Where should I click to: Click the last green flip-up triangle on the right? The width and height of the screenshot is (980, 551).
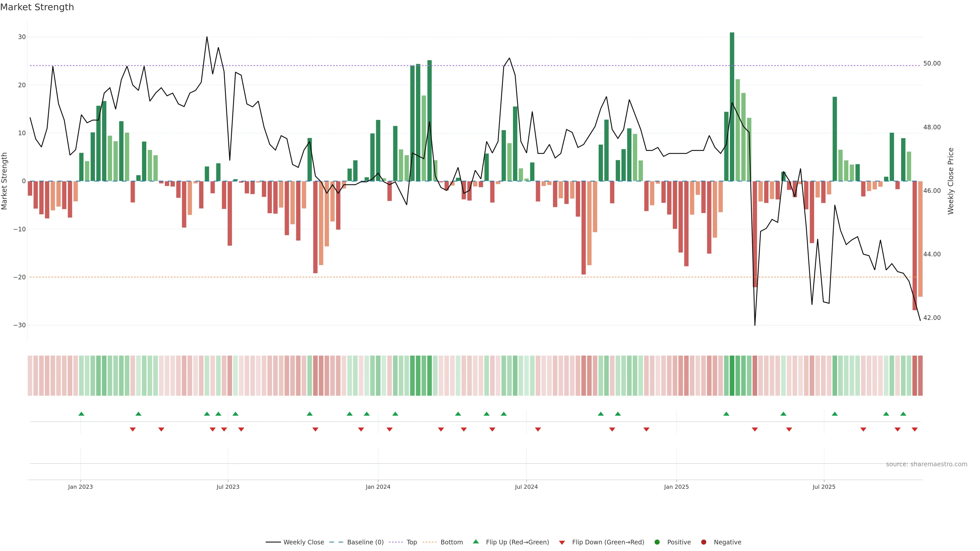pos(903,414)
